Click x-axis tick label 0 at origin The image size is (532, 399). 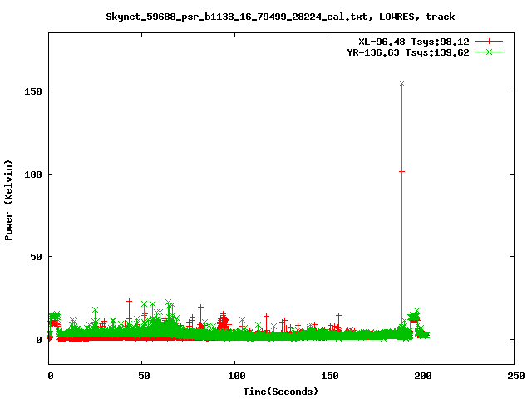click(x=51, y=376)
